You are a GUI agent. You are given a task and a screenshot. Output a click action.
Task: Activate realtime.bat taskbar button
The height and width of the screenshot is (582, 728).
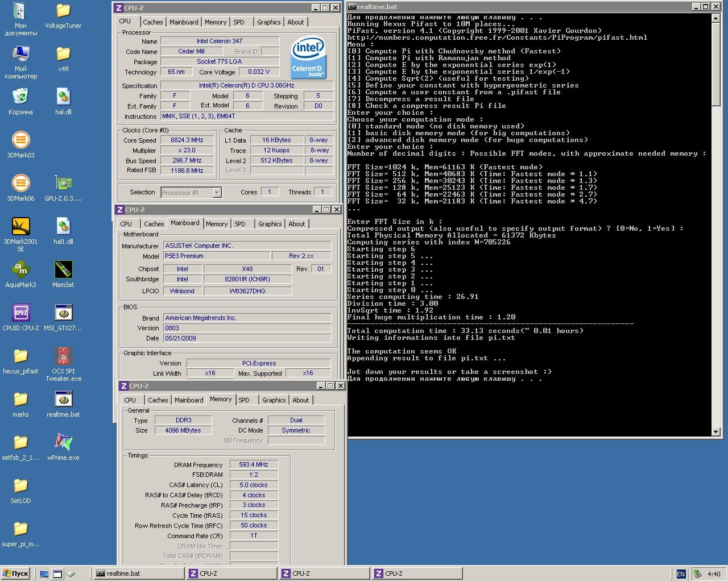coord(138,573)
